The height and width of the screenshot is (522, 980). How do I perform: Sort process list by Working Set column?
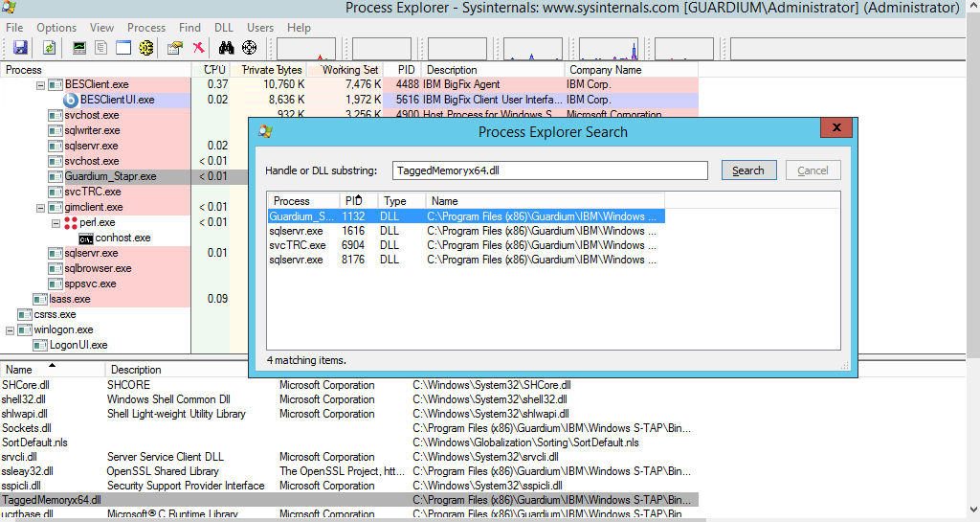(x=345, y=69)
